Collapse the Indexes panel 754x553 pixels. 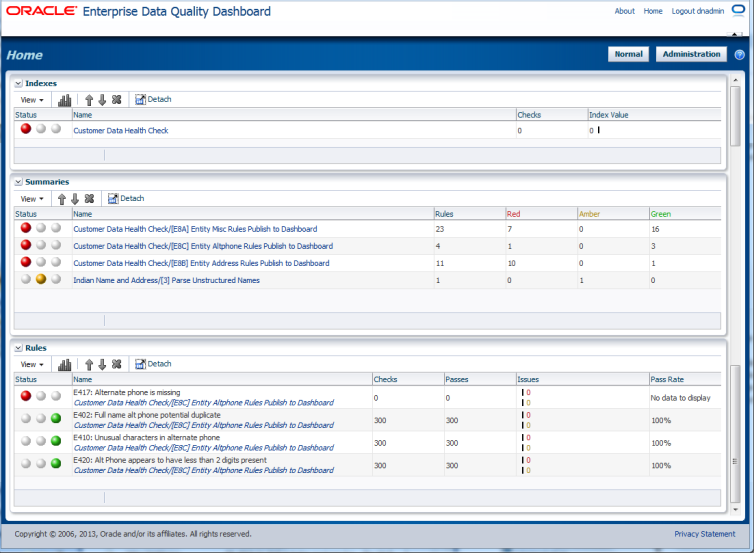coord(18,84)
